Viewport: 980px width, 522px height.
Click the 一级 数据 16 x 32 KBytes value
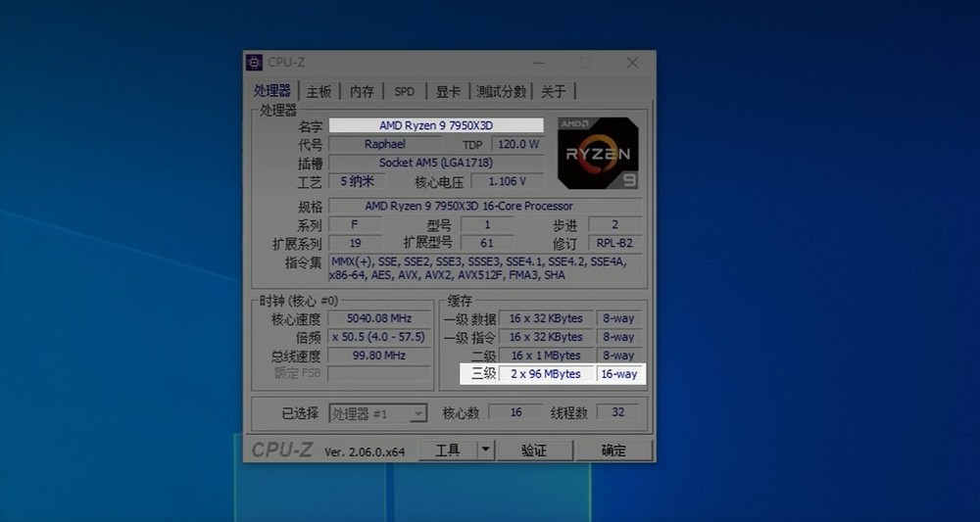tap(546, 318)
